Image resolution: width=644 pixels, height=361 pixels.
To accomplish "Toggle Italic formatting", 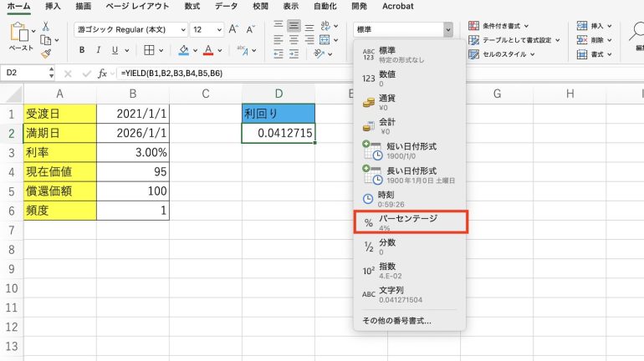I will click(x=98, y=50).
